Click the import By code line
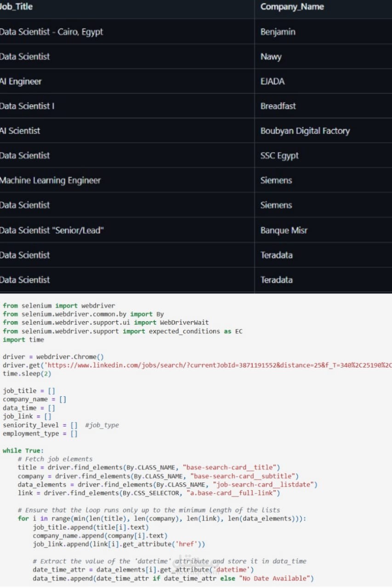The width and height of the screenshot is (392, 588). [x=83, y=314]
